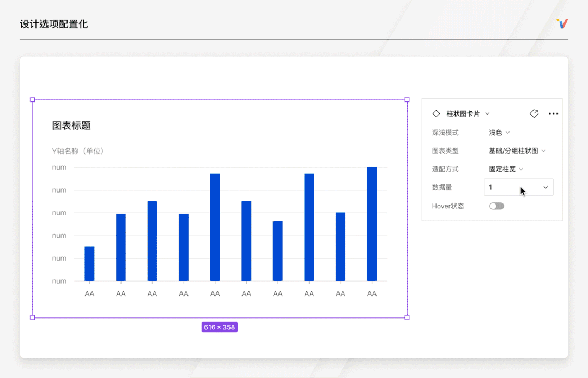The height and width of the screenshot is (378, 588).
Task: Click the bottom-right selection handle
Action: click(x=407, y=317)
